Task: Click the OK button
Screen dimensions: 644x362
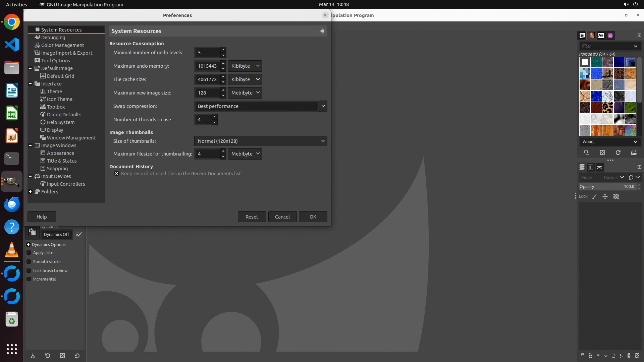Action: tap(313, 217)
